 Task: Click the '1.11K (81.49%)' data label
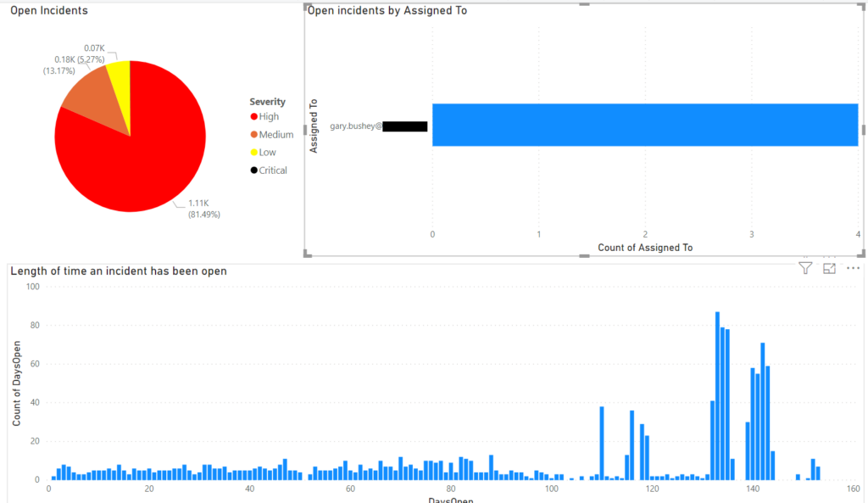(x=203, y=209)
